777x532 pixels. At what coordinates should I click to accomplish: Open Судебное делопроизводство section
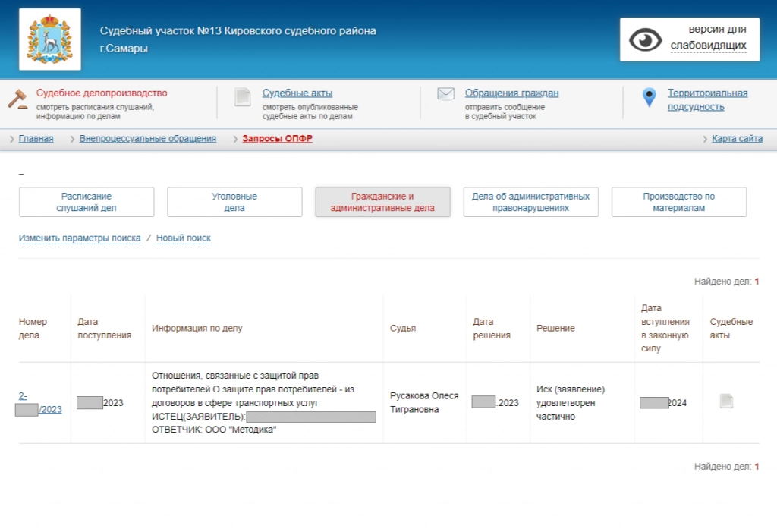[102, 93]
